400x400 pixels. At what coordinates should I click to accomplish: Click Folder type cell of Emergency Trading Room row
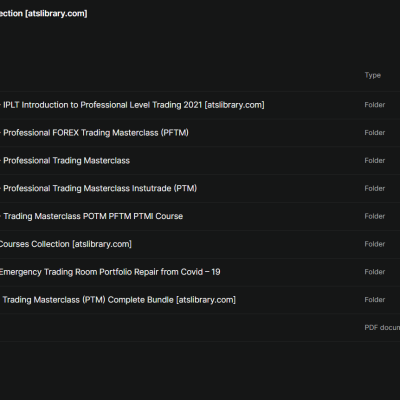375,272
